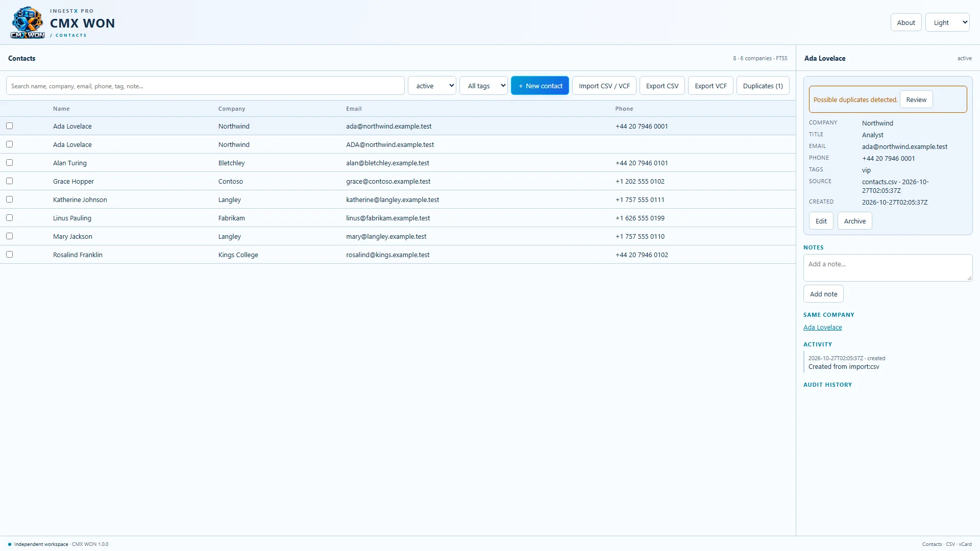Click the About button

point(906,22)
